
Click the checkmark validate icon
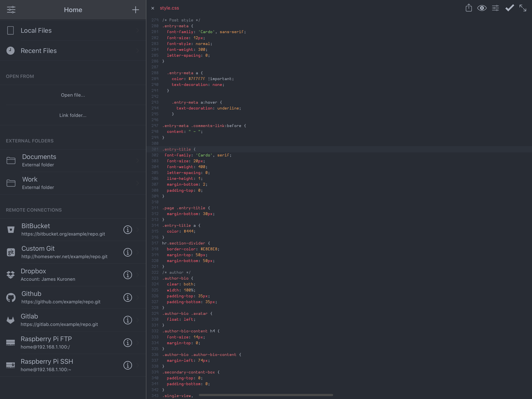tap(509, 8)
